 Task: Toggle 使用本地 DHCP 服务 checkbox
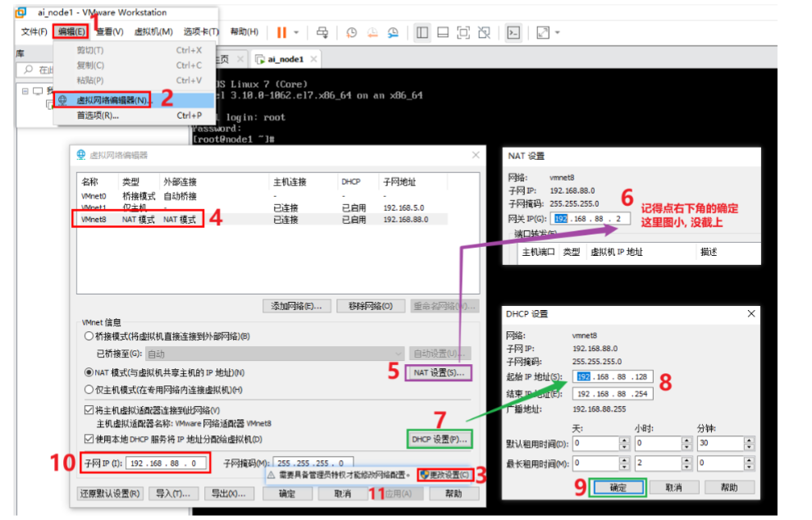click(x=89, y=439)
